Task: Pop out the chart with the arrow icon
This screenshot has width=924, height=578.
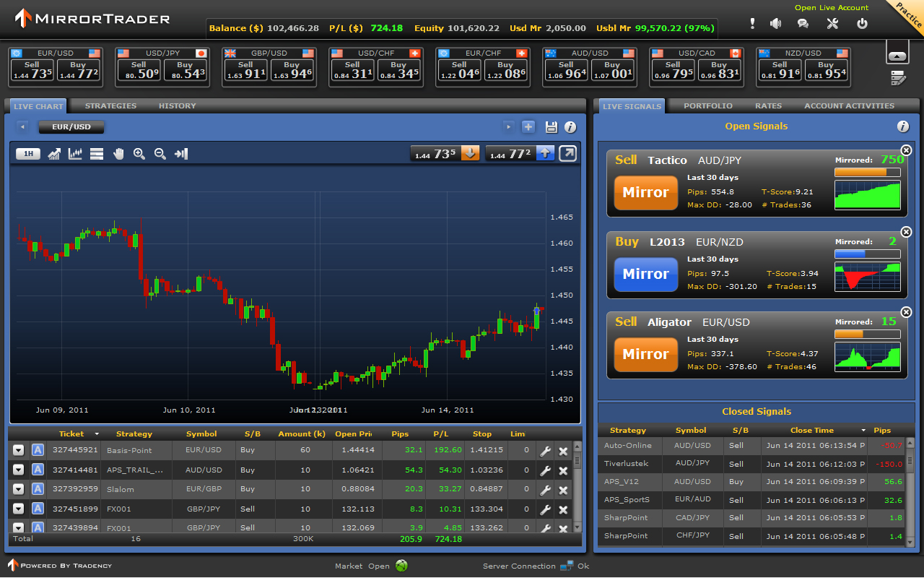Action: [x=568, y=153]
